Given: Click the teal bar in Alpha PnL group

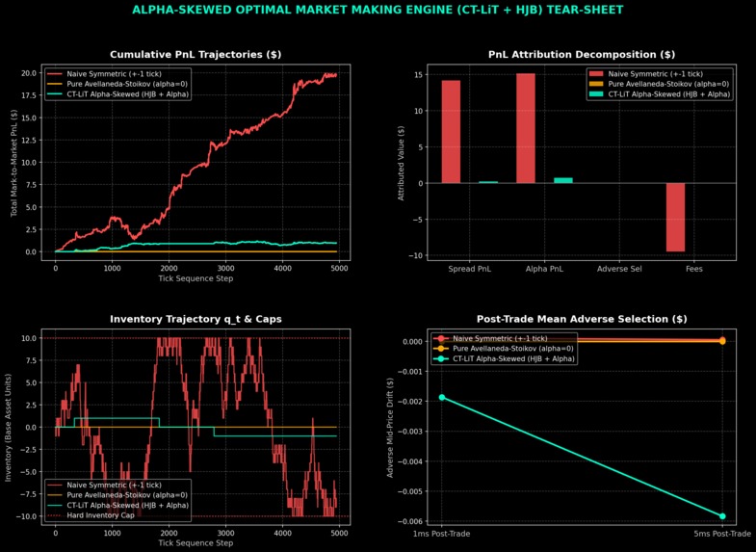Looking at the screenshot, I should [563, 180].
